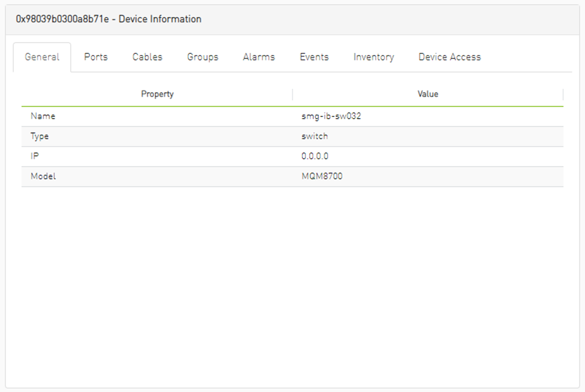Select the Model property cell
The width and height of the screenshot is (585, 392).
point(43,177)
